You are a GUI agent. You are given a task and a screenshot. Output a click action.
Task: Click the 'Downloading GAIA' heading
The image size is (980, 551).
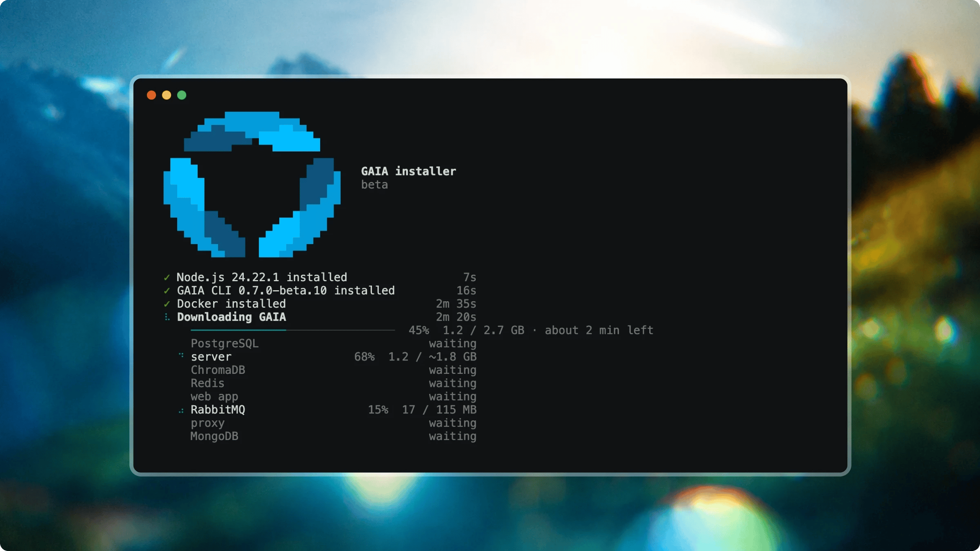pos(231,317)
